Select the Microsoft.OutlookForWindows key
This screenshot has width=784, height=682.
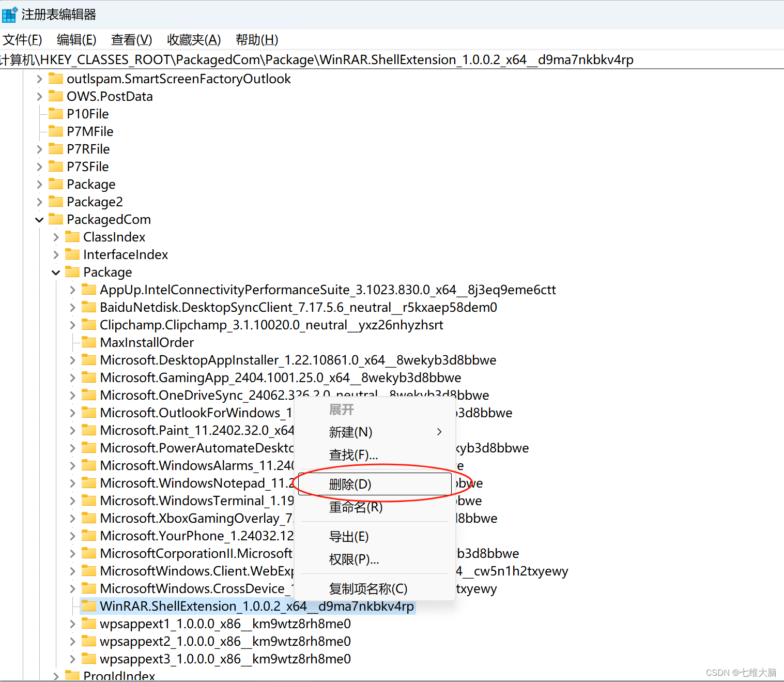coord(196,413)
